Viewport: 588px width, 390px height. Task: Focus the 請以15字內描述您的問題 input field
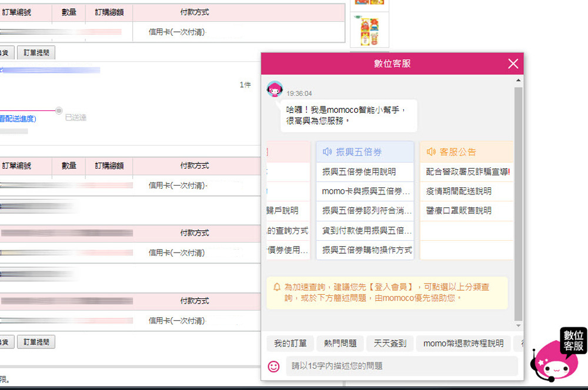pos(402,366)
